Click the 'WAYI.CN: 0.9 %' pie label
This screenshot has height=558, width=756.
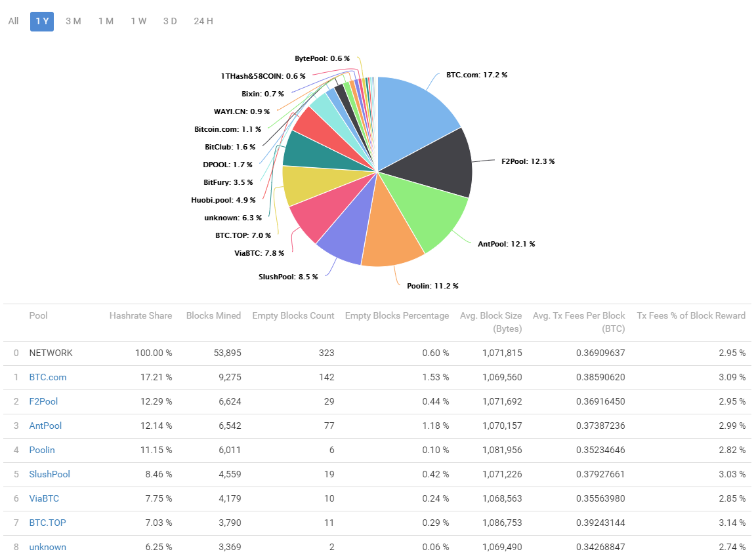pyautogui.click(x=241, y=111)
